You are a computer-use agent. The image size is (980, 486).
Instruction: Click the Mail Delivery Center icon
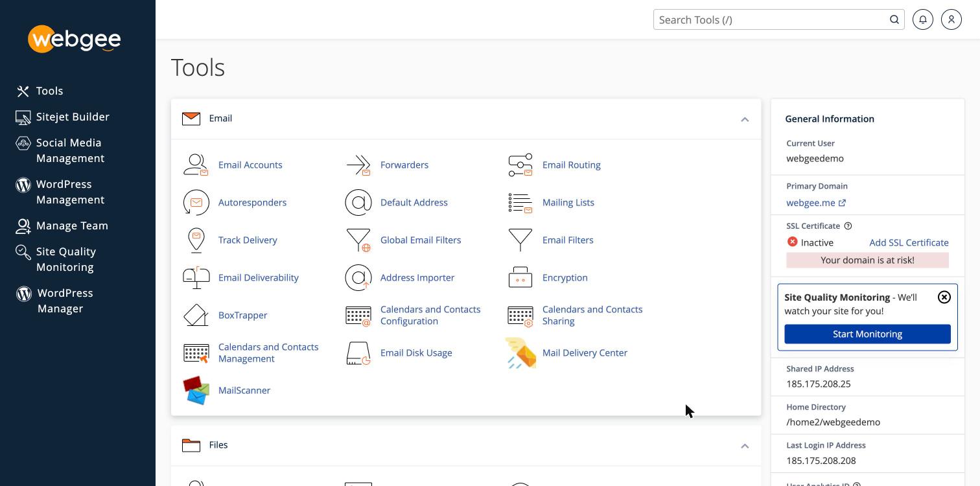520,353
